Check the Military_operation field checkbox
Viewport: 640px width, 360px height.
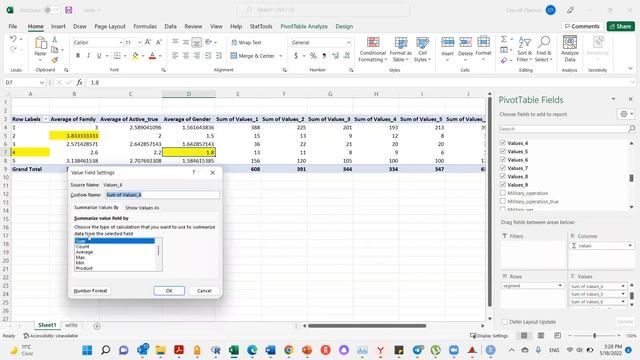click(502, 193)
